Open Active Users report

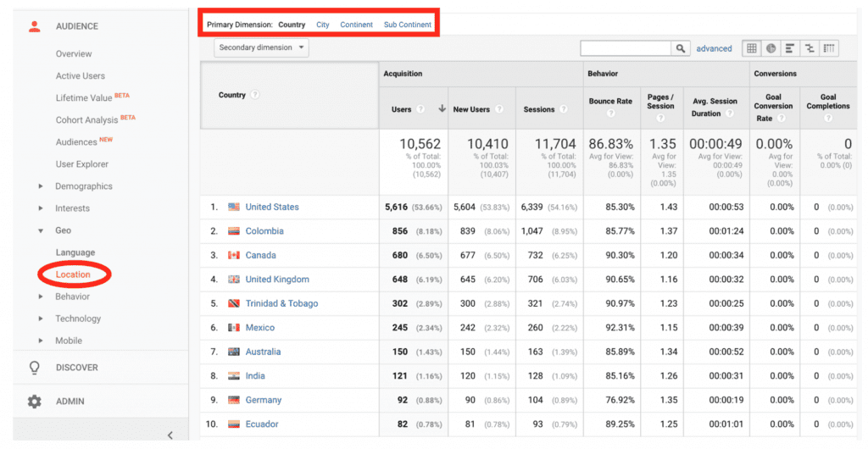(81, 75)
